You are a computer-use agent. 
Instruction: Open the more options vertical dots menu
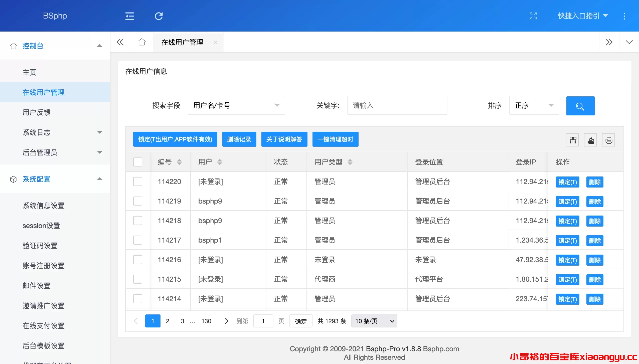(624, 16)
